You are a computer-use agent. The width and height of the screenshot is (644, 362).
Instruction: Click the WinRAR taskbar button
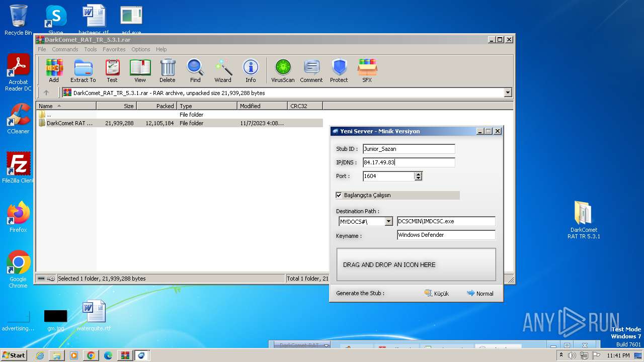click(x=124, y=355)
